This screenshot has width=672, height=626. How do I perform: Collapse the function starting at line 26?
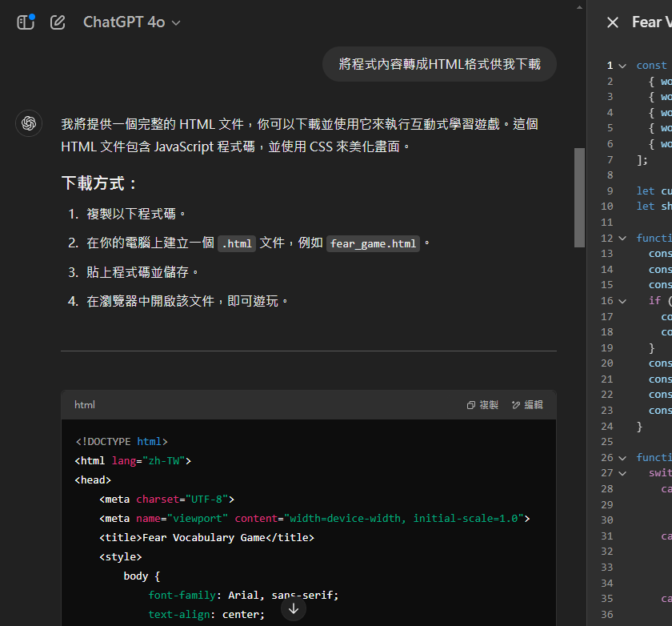pyautogui.click(x=622, y=457)
